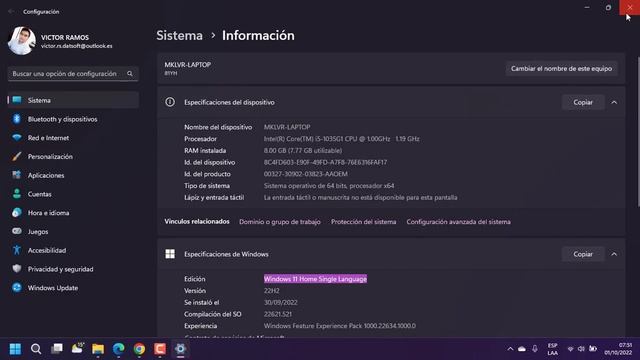Click the 22H2 version value
The height and width of the screenshot is (360, 640).
[x=271, y=291]
